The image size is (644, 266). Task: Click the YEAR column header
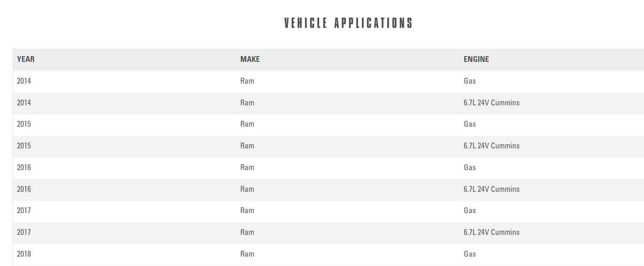coord(26,59)
